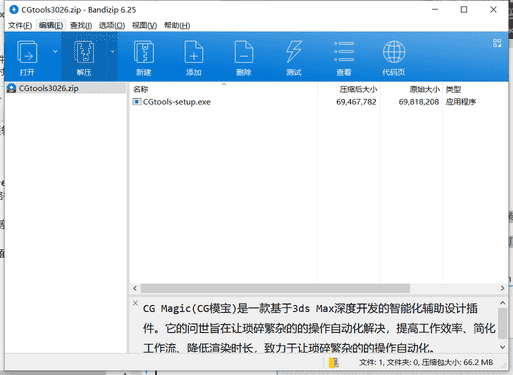Minimize the Bandizip window
Screen dimensions: 513x375
pos(435,10)
